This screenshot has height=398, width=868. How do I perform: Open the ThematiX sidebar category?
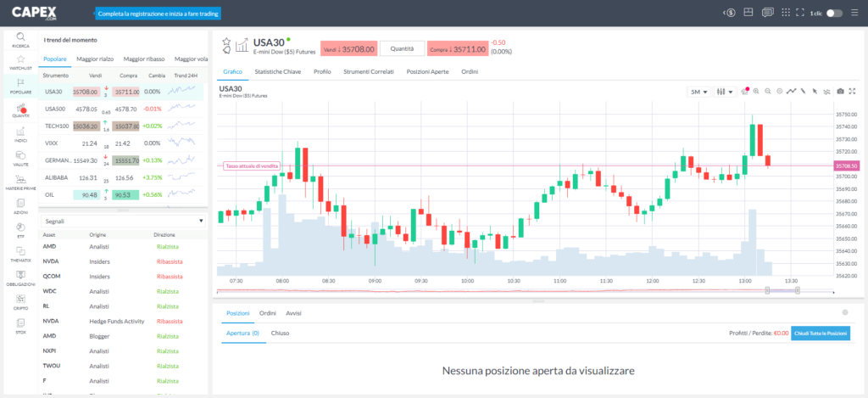(20, 254)
